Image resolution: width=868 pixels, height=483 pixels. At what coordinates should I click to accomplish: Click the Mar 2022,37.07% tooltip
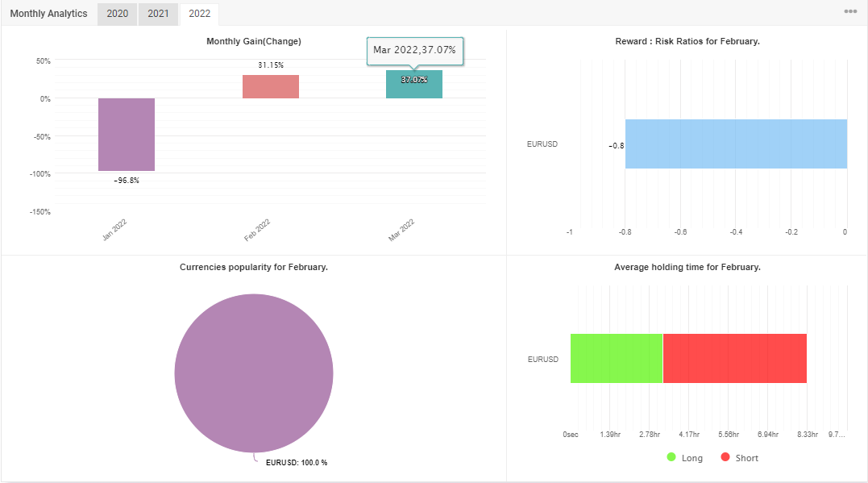click(414, 51)
